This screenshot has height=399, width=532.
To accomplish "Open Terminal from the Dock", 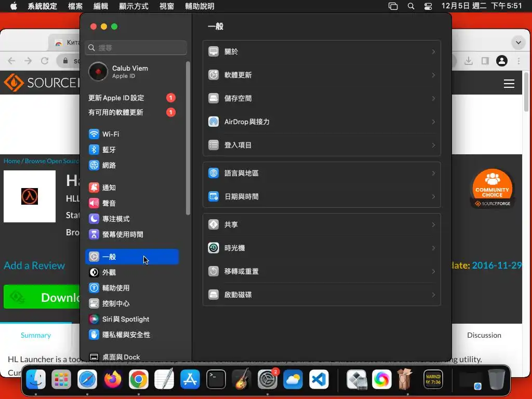I will click(x=216, y=379).
